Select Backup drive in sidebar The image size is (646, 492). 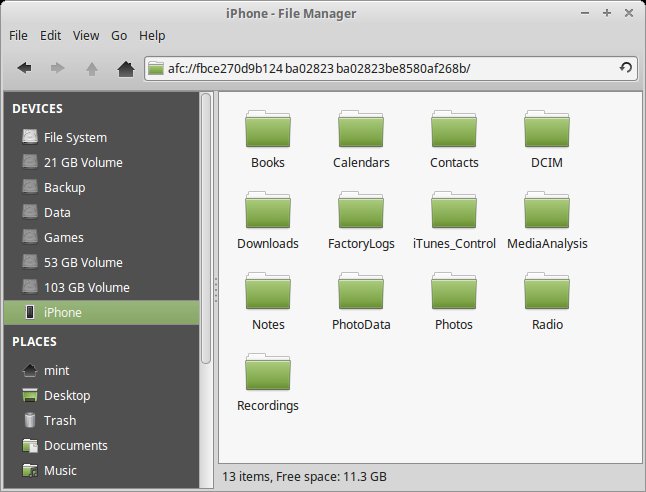[64, 187]
